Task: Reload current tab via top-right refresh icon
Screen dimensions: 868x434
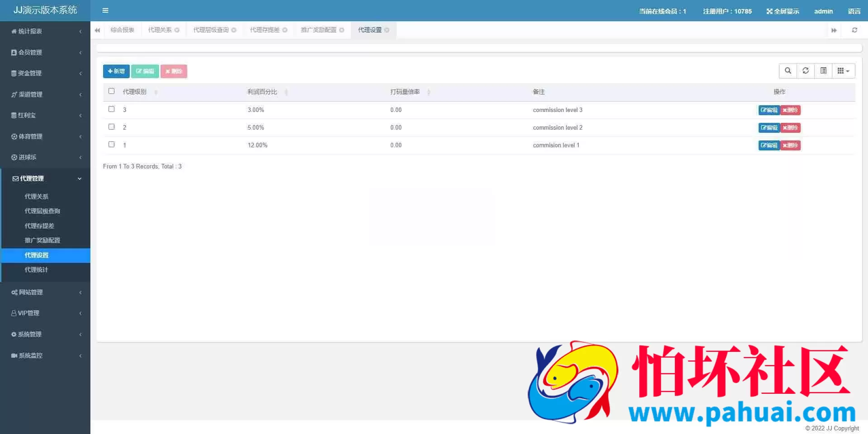Action: point(854,30)
